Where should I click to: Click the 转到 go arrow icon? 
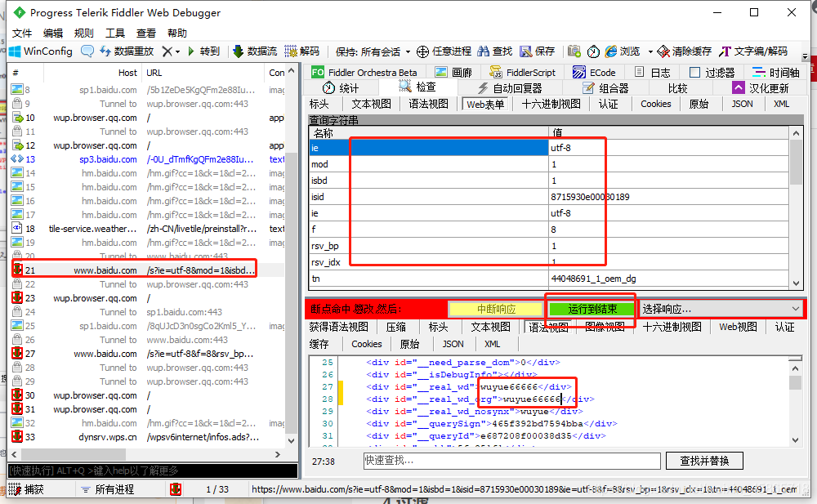(x=191, y=51)
